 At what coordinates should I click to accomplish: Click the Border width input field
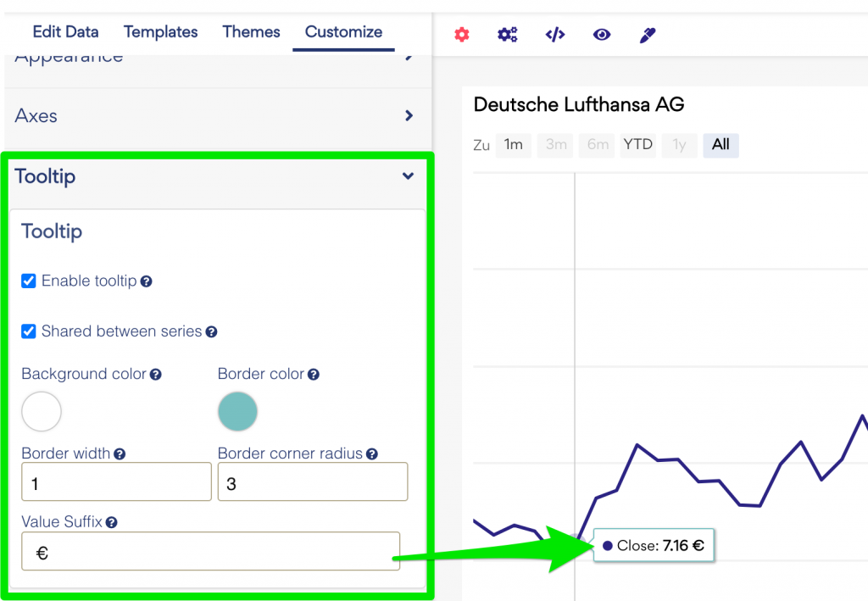click(116, 482)
